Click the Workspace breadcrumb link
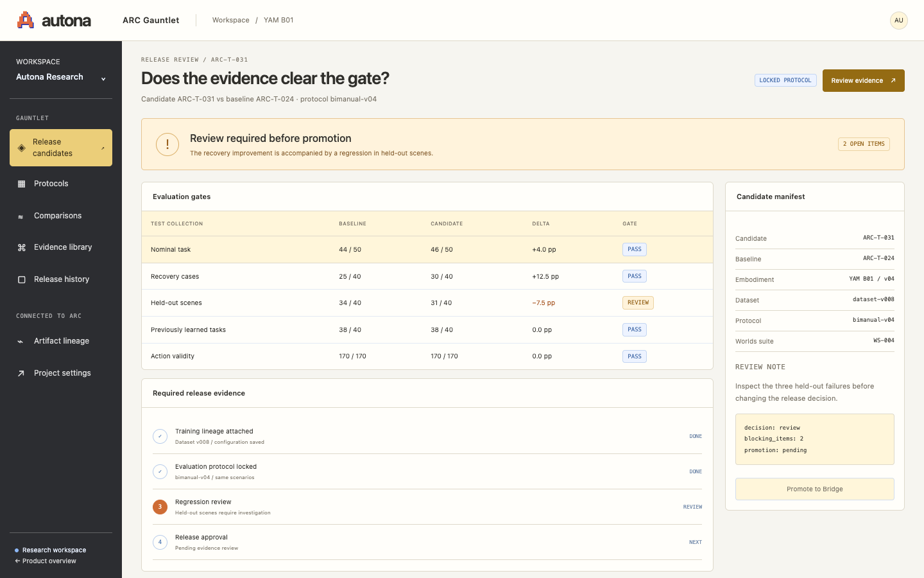924x578 pixels. pos(231,21)
